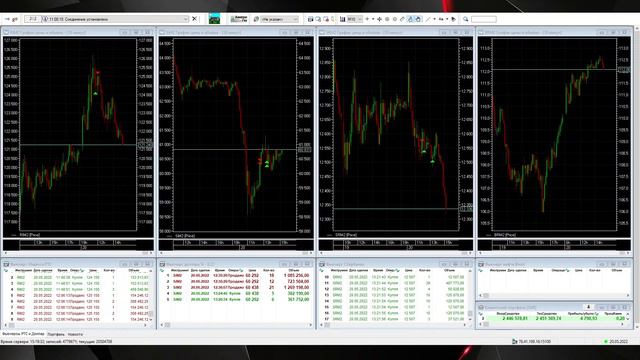Click the window icon of RIM2 chart title

[6, 32]
